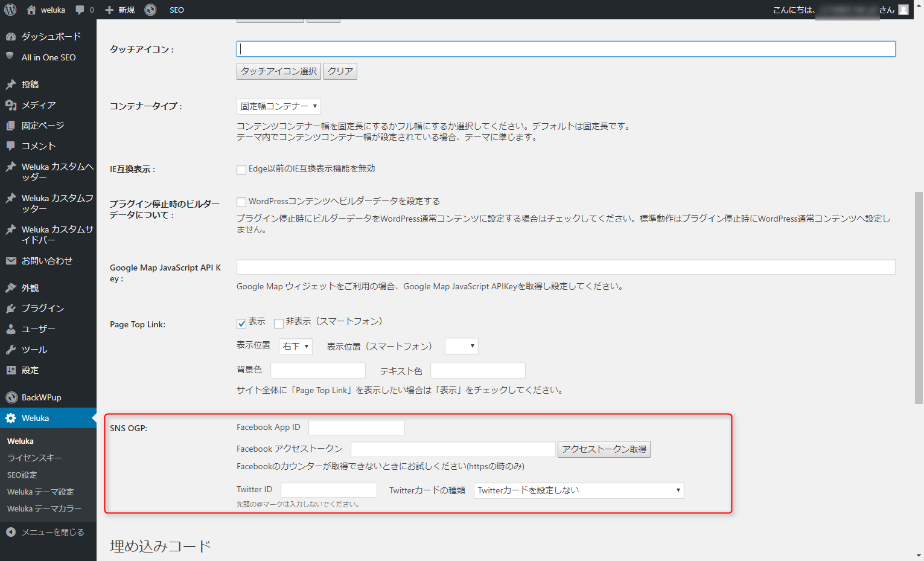Open ユーザー sidebar link
This screenshot has height=561, width=924.
coord(39,329)
